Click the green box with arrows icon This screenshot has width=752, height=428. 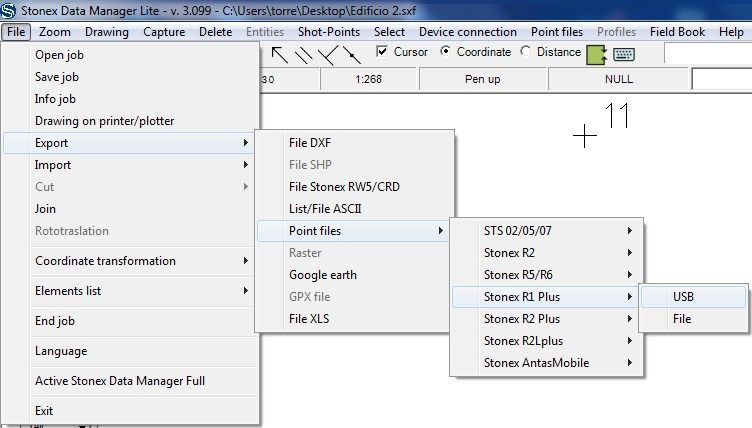click(x=597, y=55)
